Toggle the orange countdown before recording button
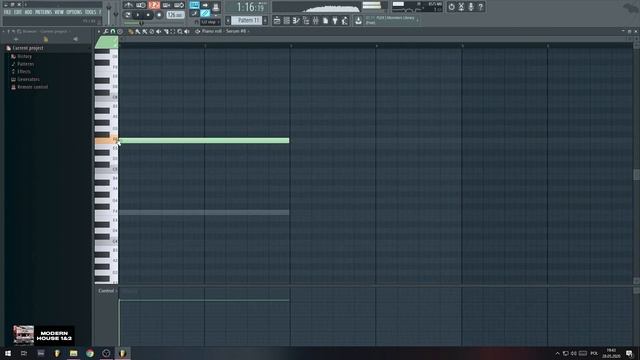Viewport: 640px width, 360px height. tap(154, 5)
